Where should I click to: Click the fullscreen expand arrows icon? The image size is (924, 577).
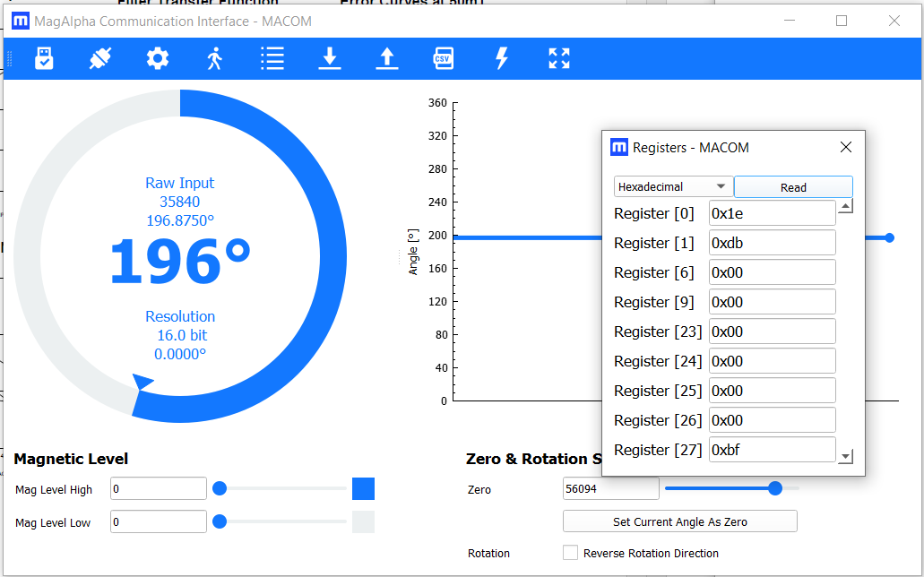[559, 59]
